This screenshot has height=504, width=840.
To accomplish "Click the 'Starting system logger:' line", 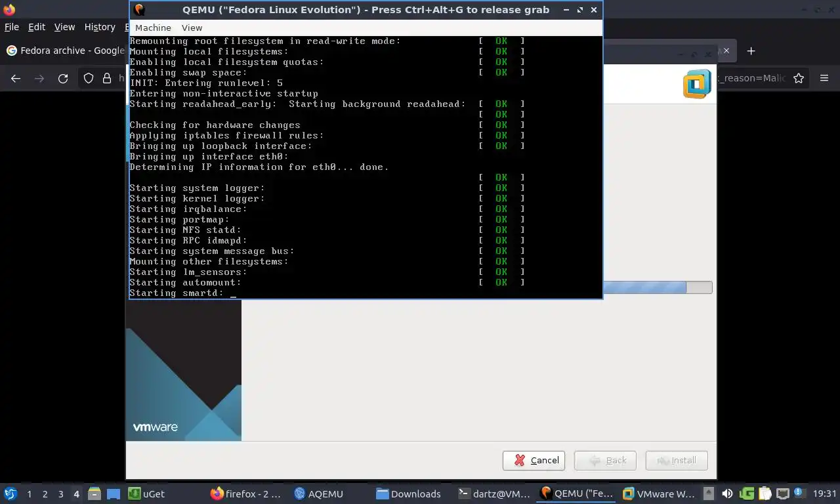I will click(x=197, y=188).
